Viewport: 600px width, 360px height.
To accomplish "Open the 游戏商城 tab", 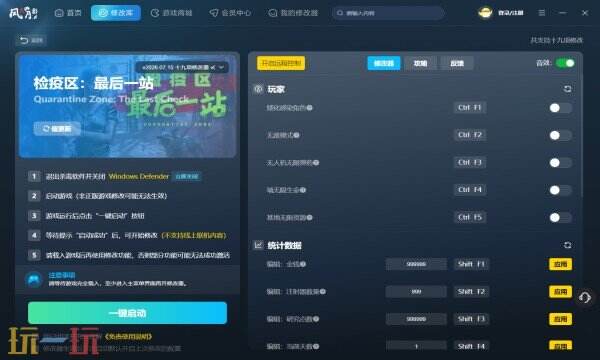I will coord(171,13).
